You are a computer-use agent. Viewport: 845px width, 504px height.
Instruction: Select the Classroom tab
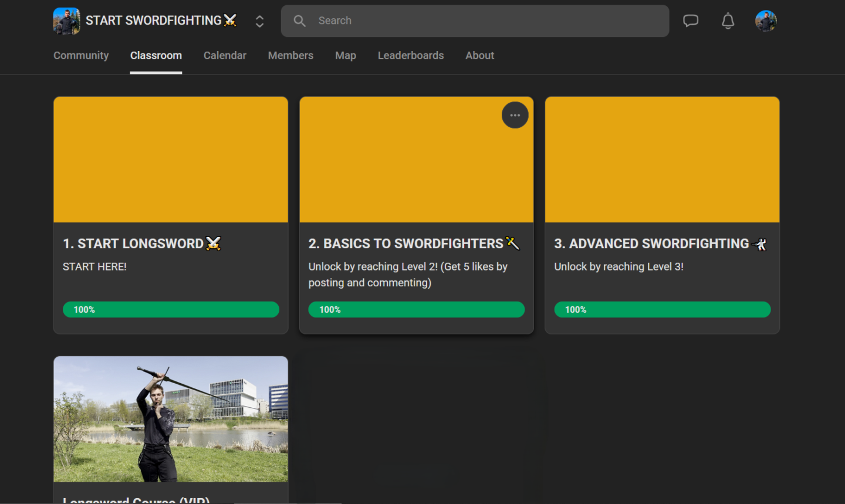pyautogui.click(x=156, y=56)
